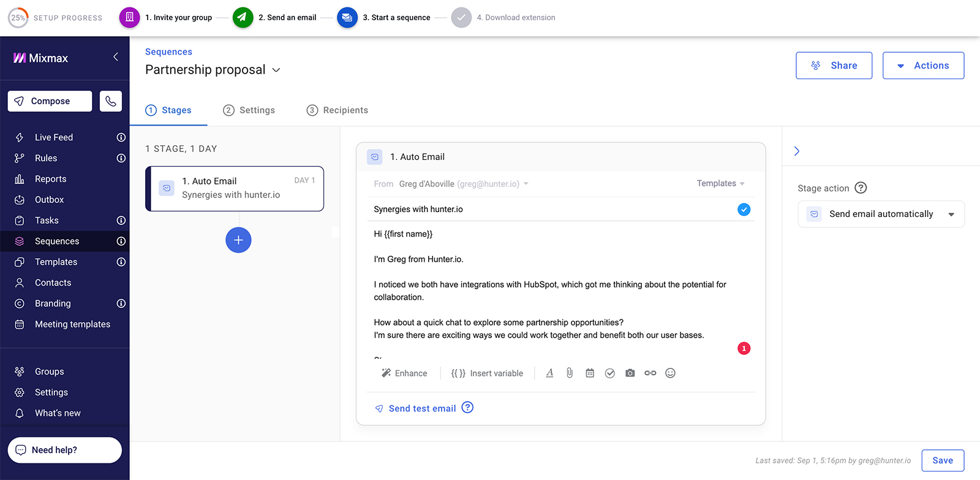The image size is (980, 480).
Task: Open Rules in the sidebar
Action: (x=46, y=158)
